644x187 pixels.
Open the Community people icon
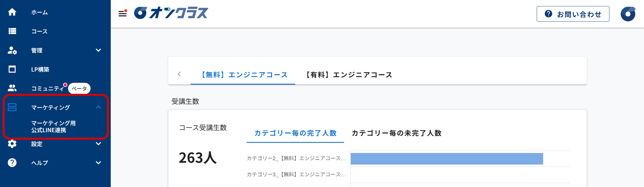(12, 88)
